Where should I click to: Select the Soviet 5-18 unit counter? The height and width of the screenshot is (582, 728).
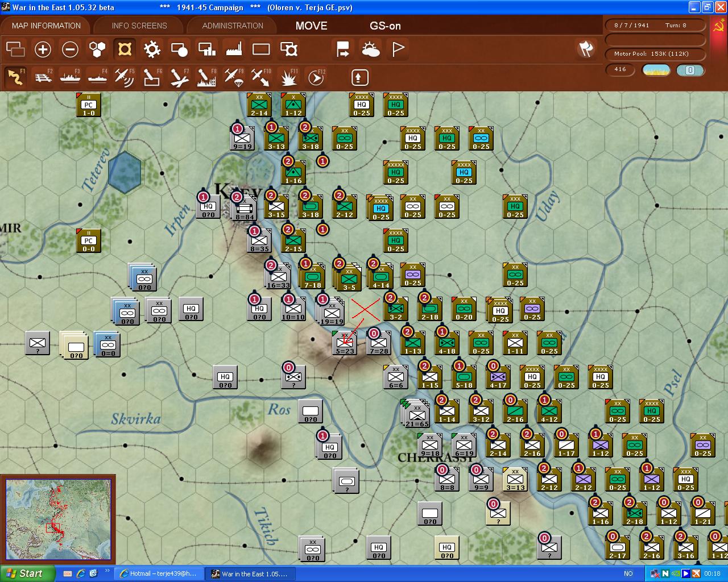point(464,377)
